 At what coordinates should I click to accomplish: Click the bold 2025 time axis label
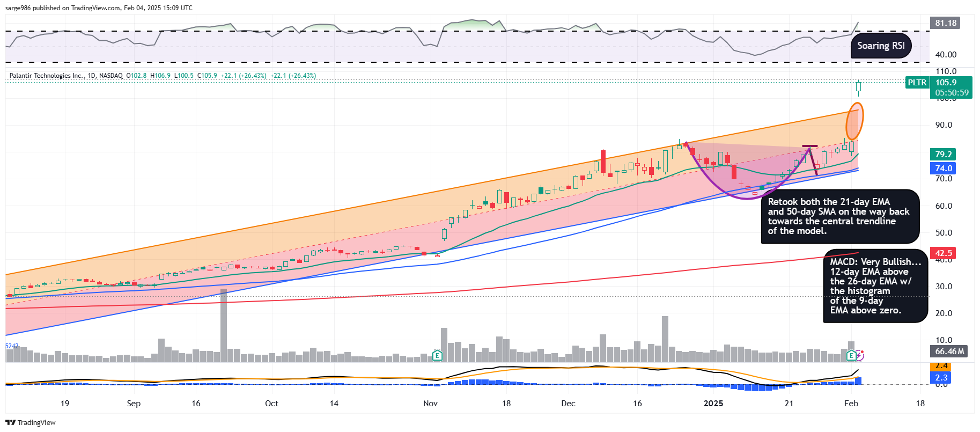coord(713,404)
